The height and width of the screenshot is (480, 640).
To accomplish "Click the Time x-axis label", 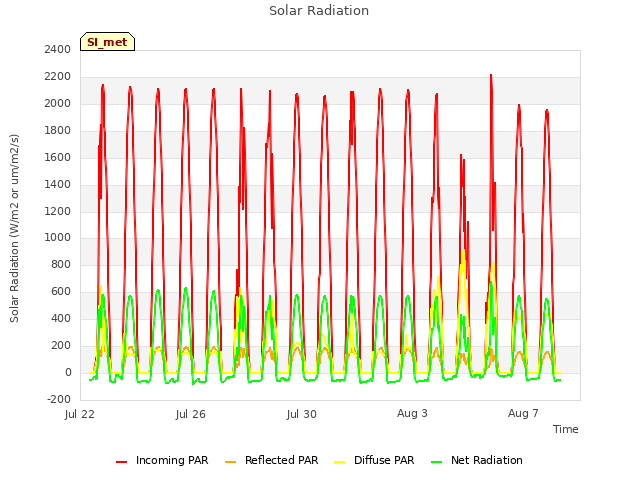I will [565, 429].
